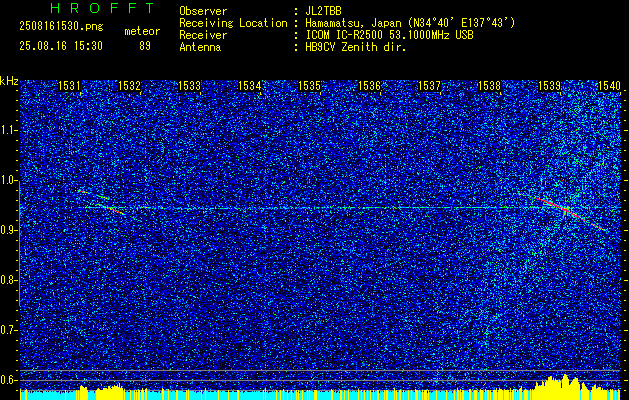
Task: Click the 1.0 kHz axis label
Action: [8, 180]
